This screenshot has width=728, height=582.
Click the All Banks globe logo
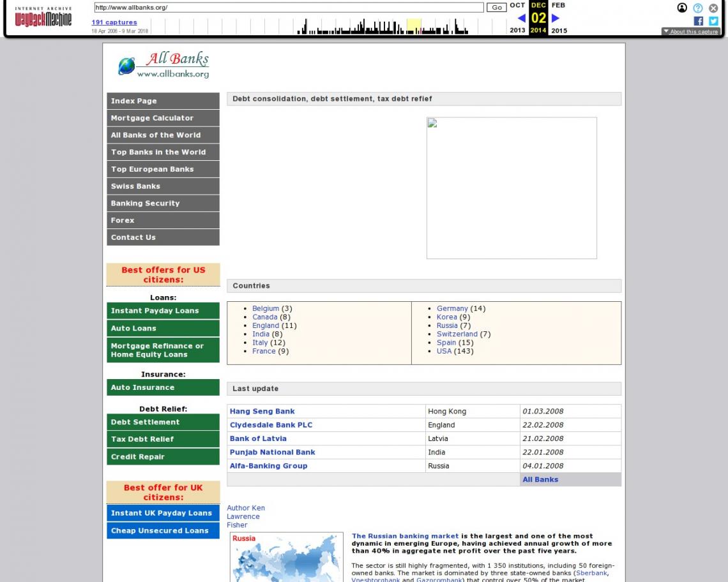[163, 64]
